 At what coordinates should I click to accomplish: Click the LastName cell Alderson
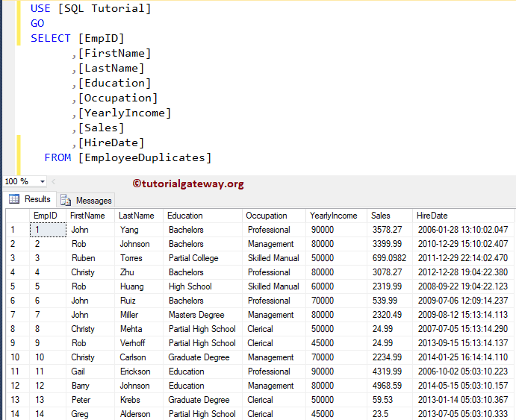click(137, 414)
